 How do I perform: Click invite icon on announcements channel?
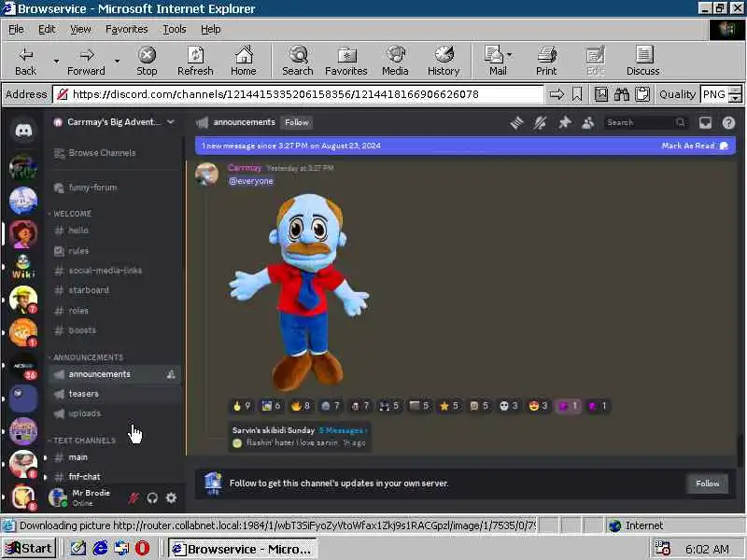(x=171, y=374)
